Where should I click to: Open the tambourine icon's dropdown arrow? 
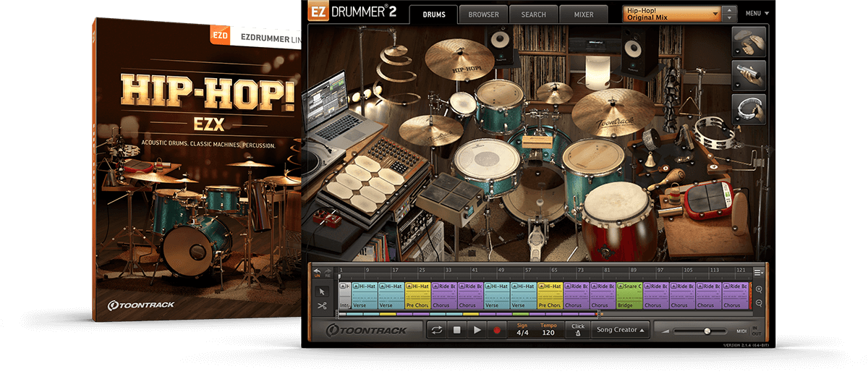[738, 120]
